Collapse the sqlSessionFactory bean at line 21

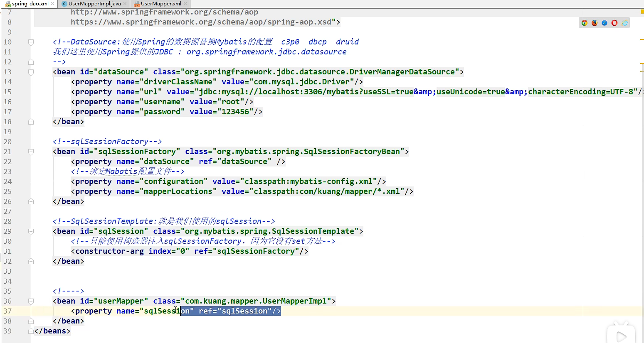click(x=31, y=152)
